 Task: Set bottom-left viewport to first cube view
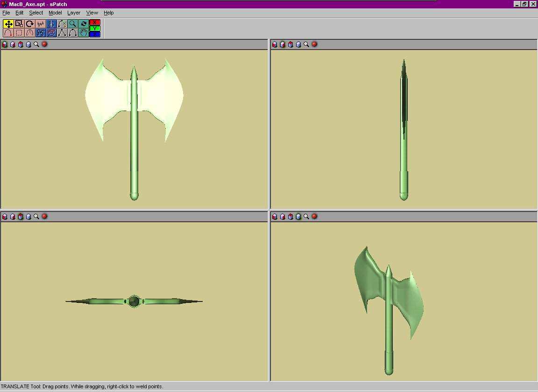click(5, 217)
